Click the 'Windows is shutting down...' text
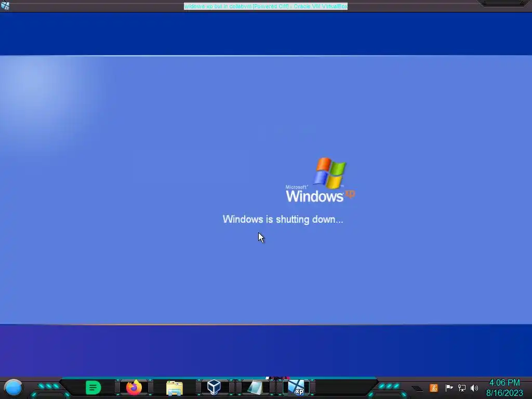Image resolution: width=532 pixels, height=399 pixels. pos(283,219)
